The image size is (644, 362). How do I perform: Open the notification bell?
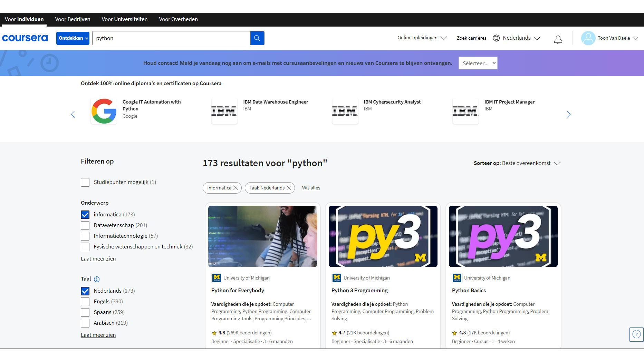coord(558,39)
